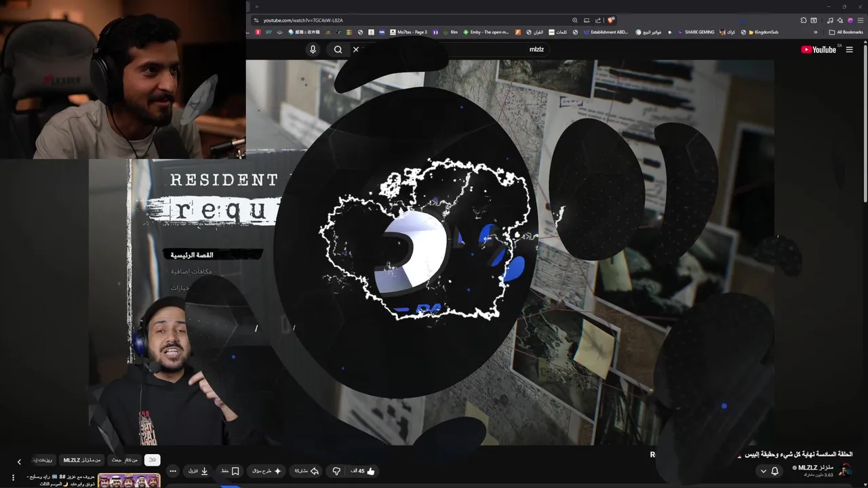The width and height of the screenshot is (868, 488).
Task: Dislike the video with thumbs down
Action: 336,471
